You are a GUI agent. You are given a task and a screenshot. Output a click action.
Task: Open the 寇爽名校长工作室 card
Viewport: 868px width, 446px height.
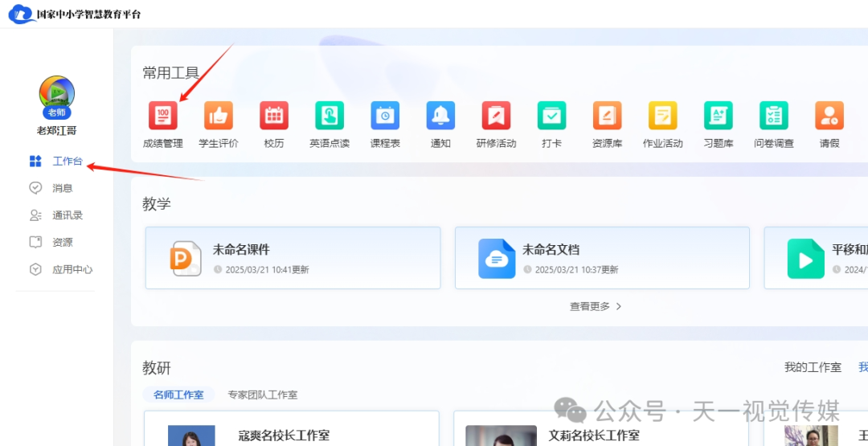292,428
